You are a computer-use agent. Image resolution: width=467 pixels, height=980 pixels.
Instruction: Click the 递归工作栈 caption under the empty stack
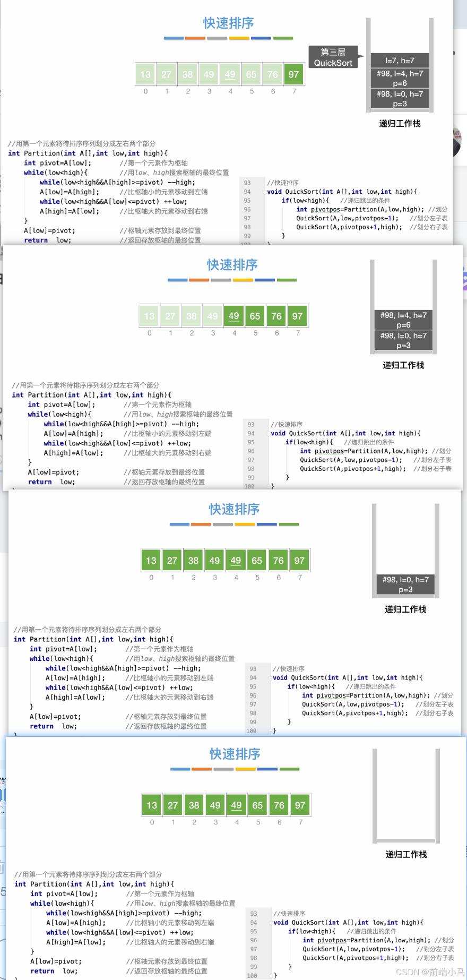point(406,854)
